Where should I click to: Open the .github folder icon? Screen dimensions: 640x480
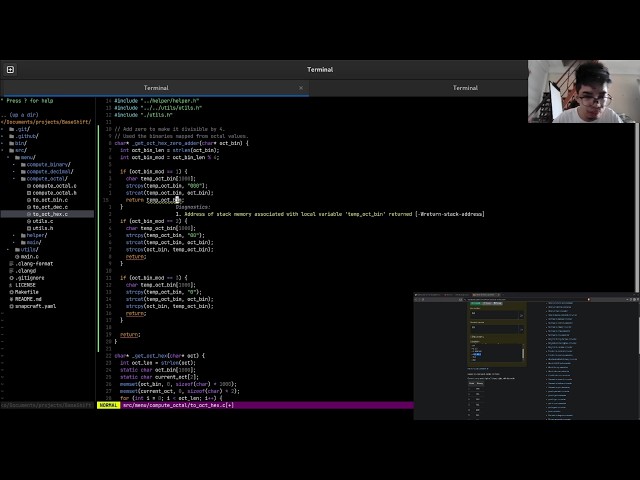pyautogui.click(x=12, y=136)
